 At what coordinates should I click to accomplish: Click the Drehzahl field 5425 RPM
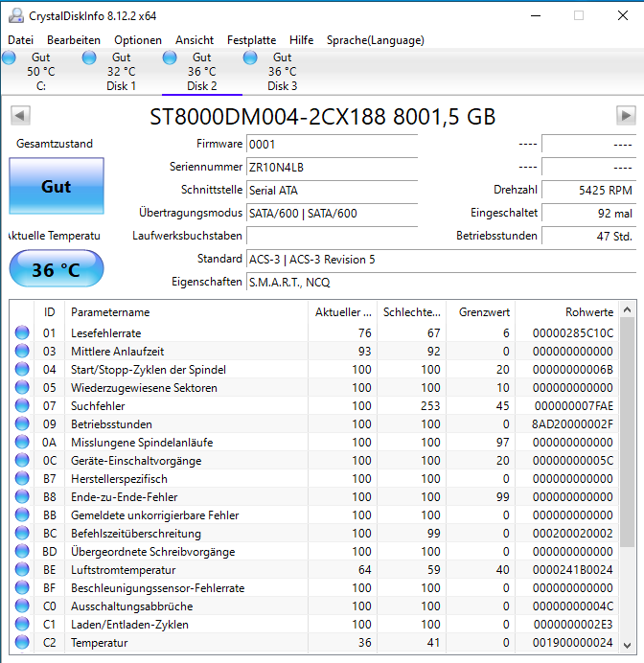tap(588, 191)
